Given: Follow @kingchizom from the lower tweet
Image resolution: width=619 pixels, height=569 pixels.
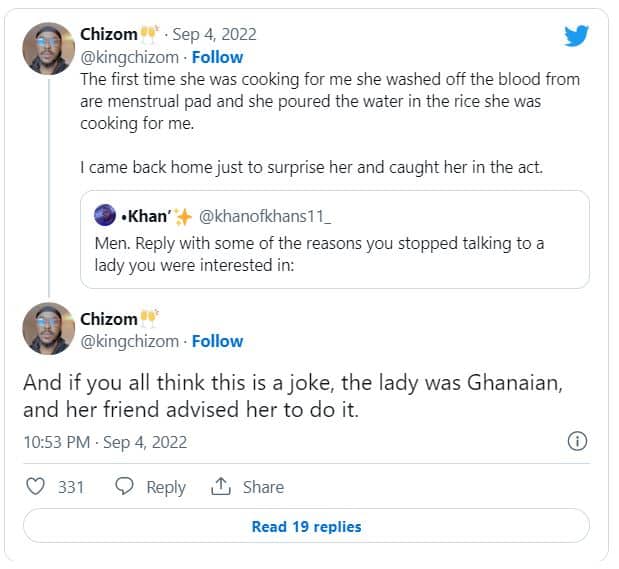Looking at the screenshot, I should coord(217,341).
